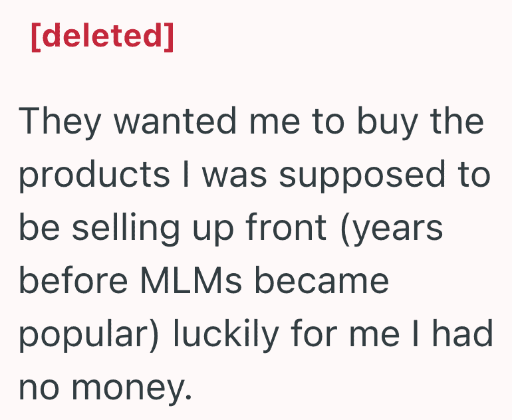
Task: Open the [deleted] author name link
Action: coord(102,37)
